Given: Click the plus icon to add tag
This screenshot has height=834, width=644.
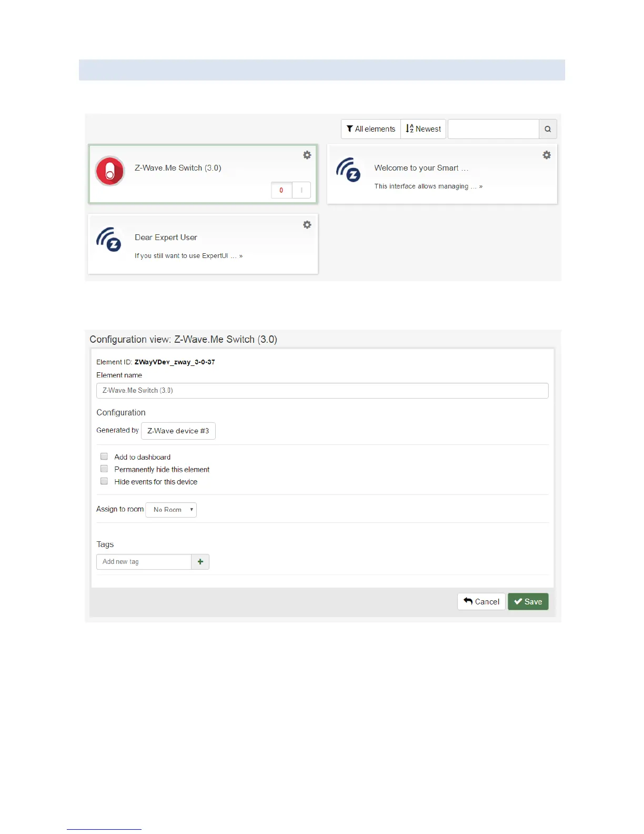Looking at the screenshot, I should tap(200, 562).
